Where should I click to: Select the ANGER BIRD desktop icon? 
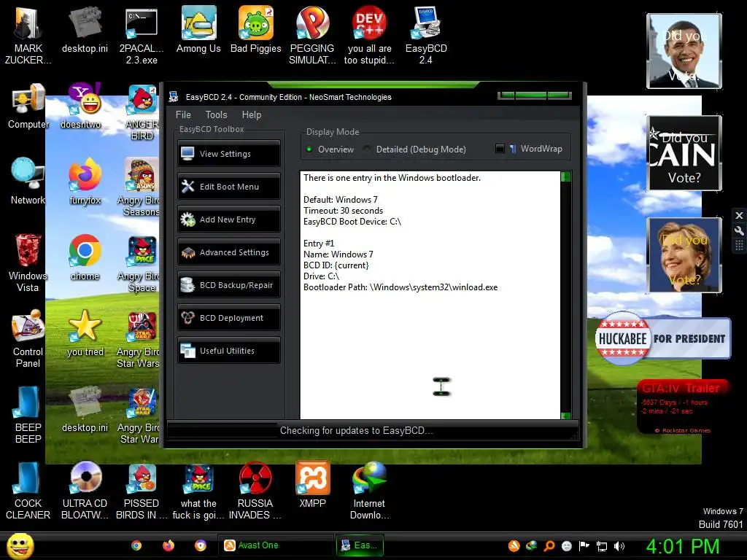[x=142, y=112]
